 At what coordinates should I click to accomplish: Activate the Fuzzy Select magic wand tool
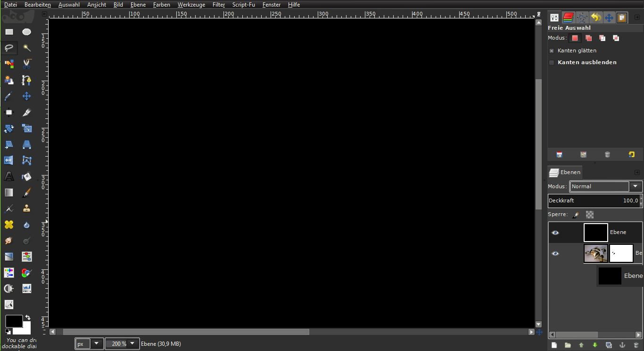(x=26, y=48)
